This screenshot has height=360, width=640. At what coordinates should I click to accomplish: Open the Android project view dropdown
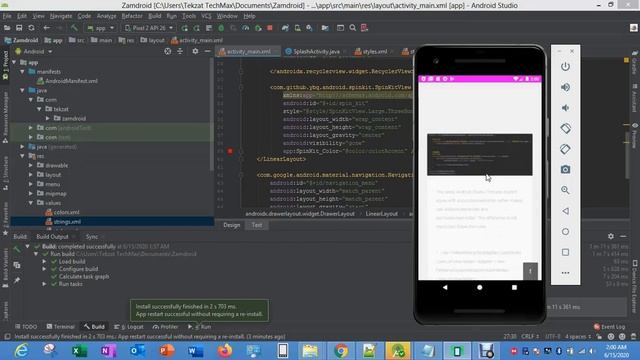pyautogui.click(x=34, y=51)
